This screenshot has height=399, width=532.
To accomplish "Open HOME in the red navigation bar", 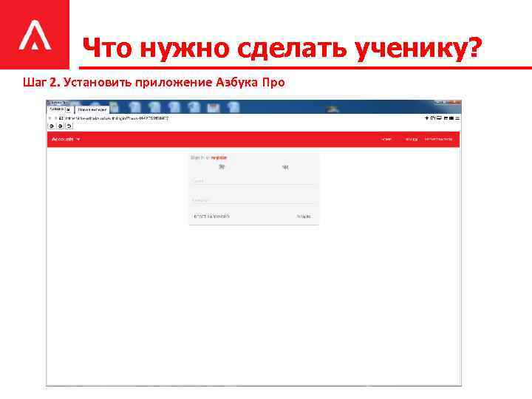I will pos(386,140).
